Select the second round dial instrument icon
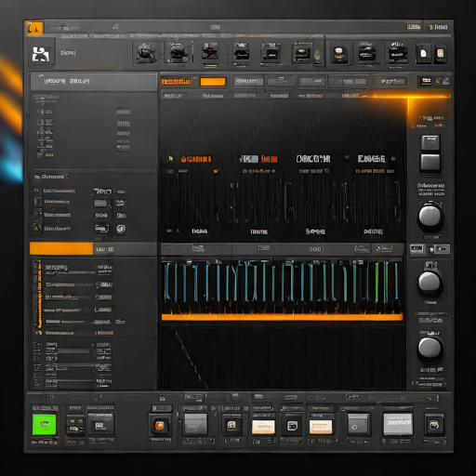Viewport: 476px width, 476px height. coord(178,52)
